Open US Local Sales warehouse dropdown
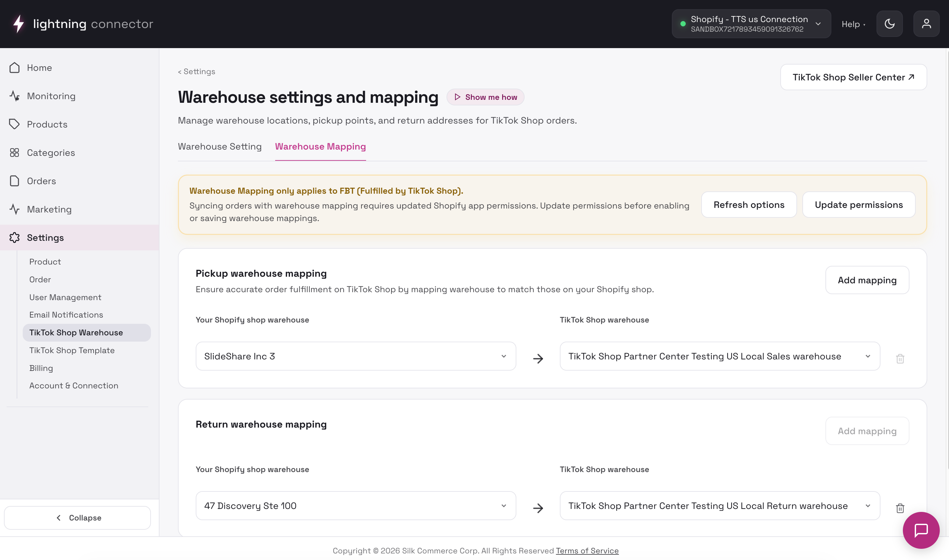 [719, 356]
